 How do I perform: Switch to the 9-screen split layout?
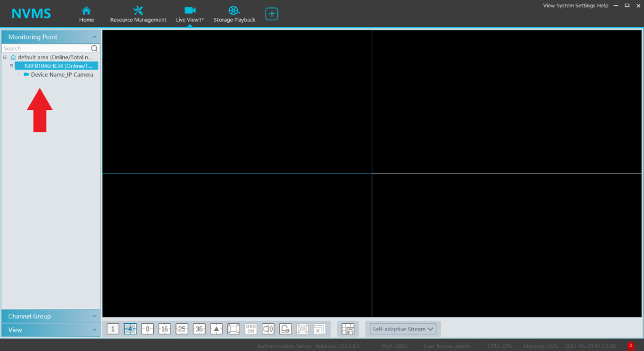pos(148,329)
